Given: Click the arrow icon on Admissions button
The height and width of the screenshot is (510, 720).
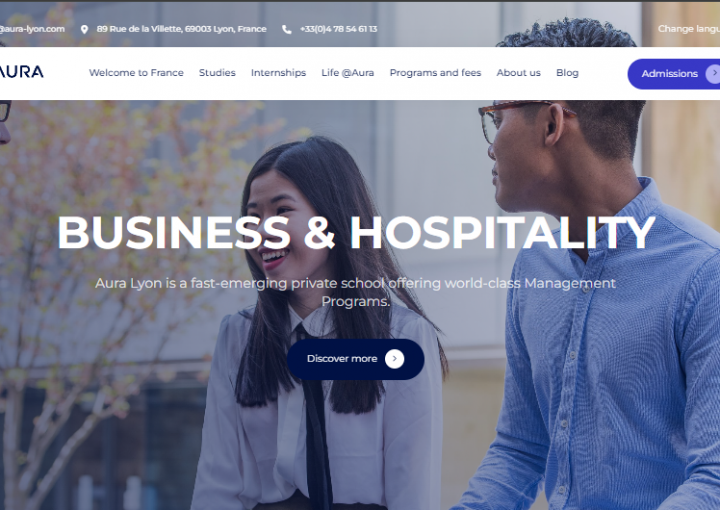Looking at the screenshot, I should click(x=713, y=73).
